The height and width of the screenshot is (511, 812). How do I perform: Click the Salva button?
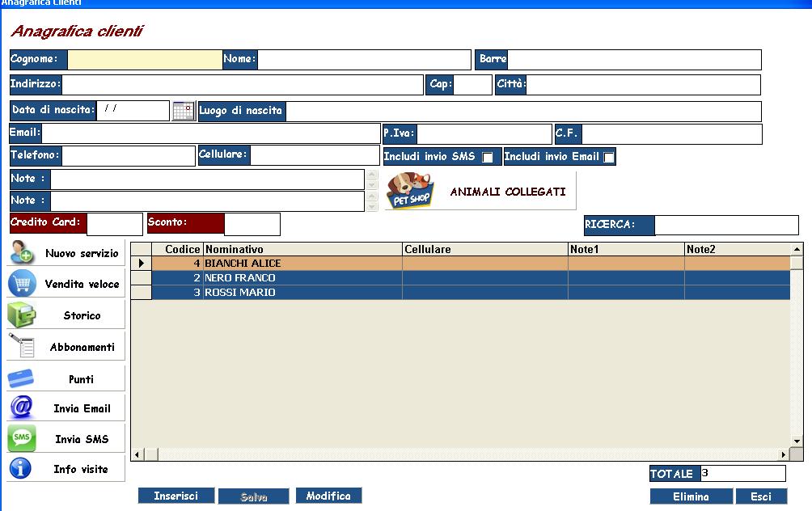254,496
